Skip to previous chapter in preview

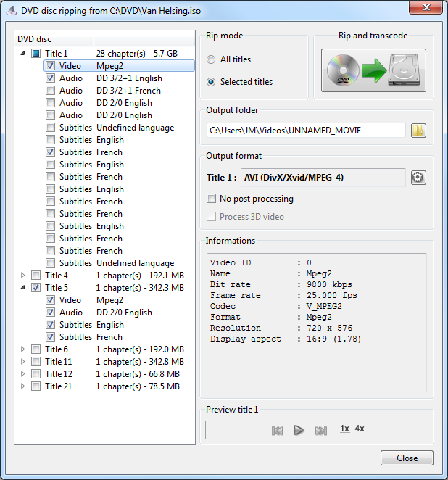coord(277,431)
